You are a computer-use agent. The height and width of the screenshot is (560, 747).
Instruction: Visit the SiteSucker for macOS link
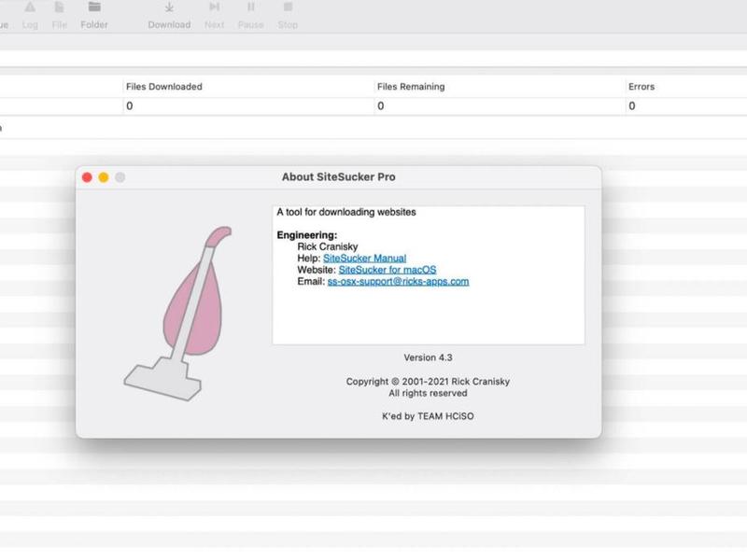[x=388, y=270]
